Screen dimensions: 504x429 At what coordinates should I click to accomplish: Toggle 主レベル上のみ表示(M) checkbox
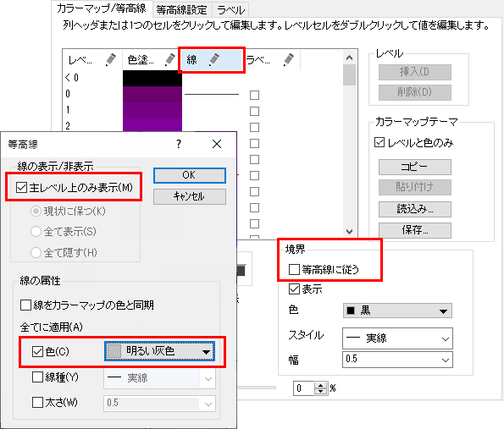click(x=21, y=187)
